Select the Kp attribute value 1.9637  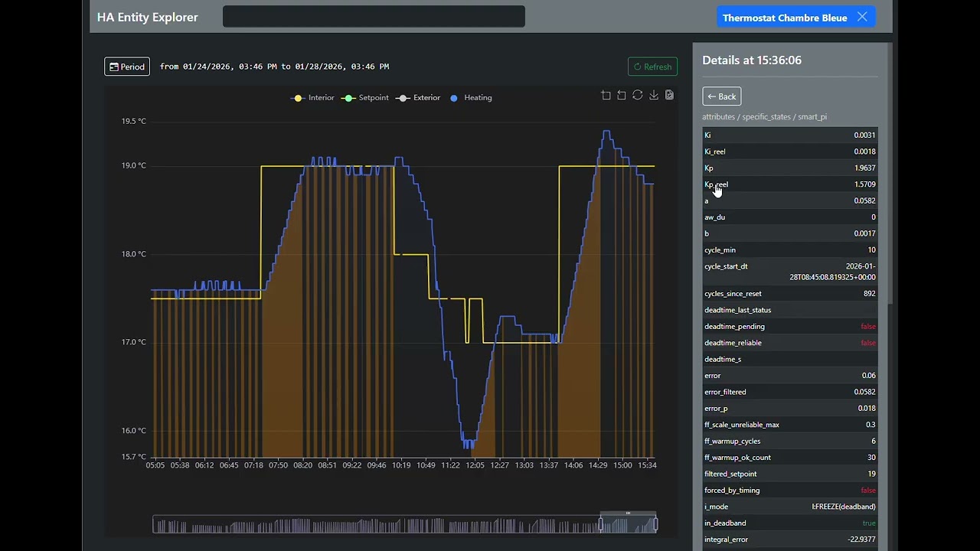[864, 168]
